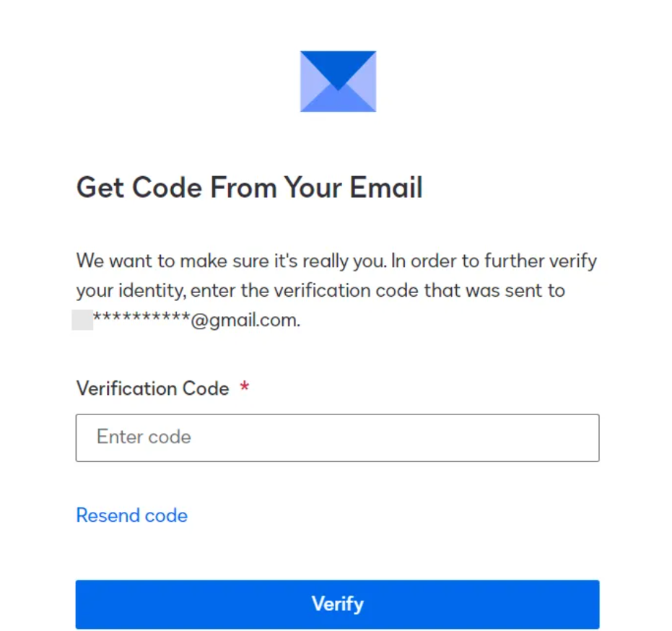Screen dimensions: 672x631
Task: Click the "Get Code From Your Email" heading
Action: (x=249, y=188)
